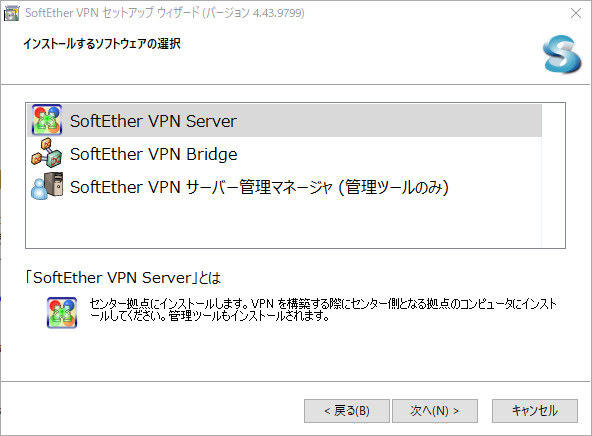The height and width of the screenshot is (436, 592).
Task: Go back with the 戻る(B) button
Action: (x=347, y=411)
